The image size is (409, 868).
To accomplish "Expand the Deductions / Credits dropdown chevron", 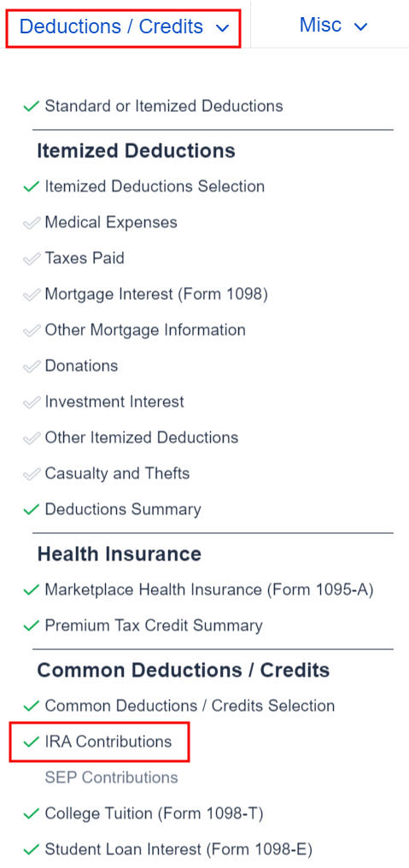I will [x=222, y=27].
